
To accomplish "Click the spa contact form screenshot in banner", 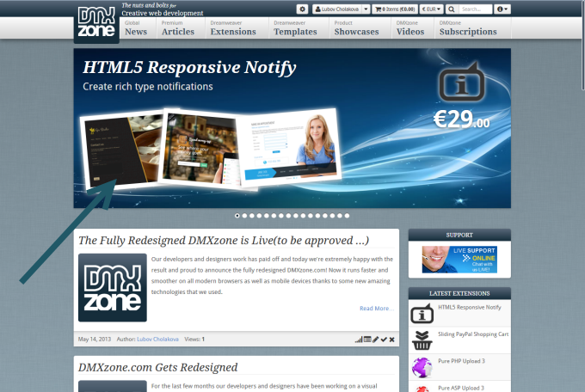I will [x=121, y=152].
